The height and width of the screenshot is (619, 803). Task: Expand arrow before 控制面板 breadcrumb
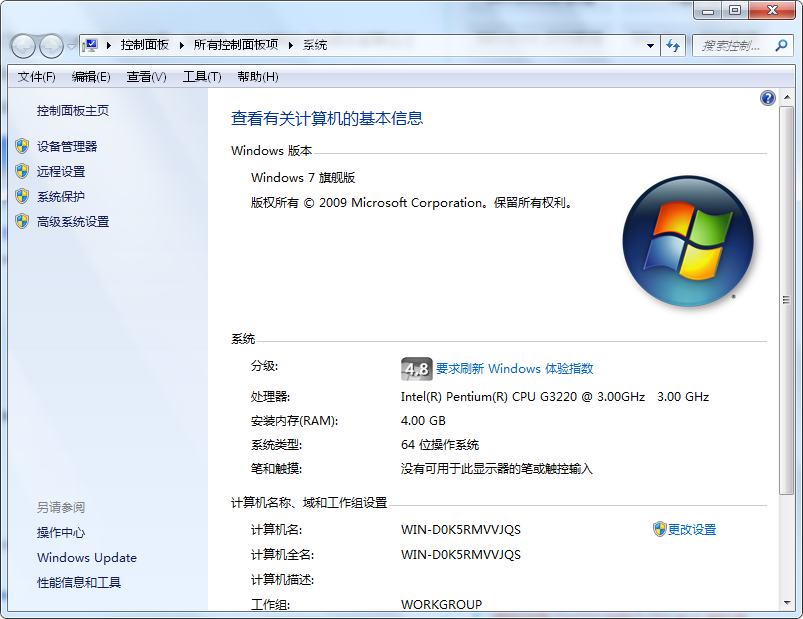pyautogui.click(x=109, y=46)
